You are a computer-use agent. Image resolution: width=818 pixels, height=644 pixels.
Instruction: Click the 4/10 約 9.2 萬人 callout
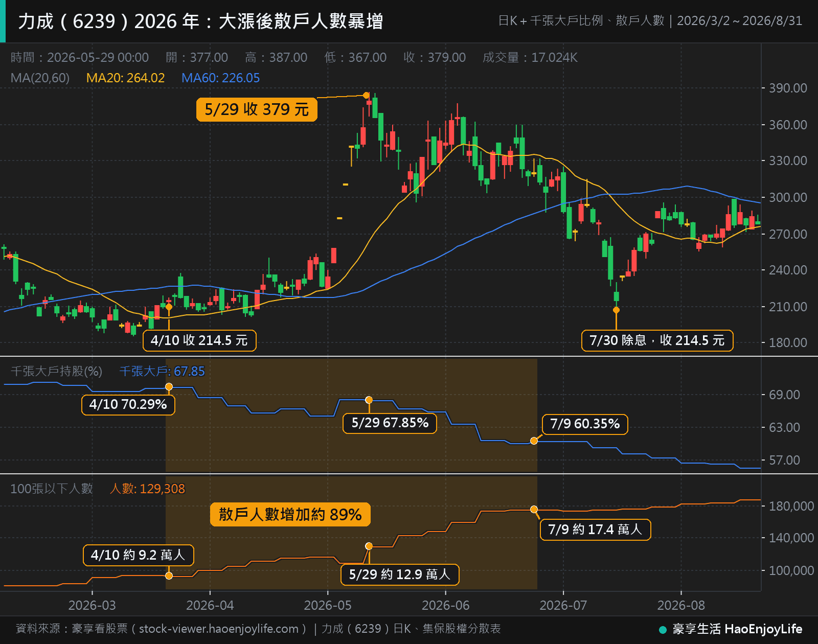pyautogui.click(x=139, y=555)
